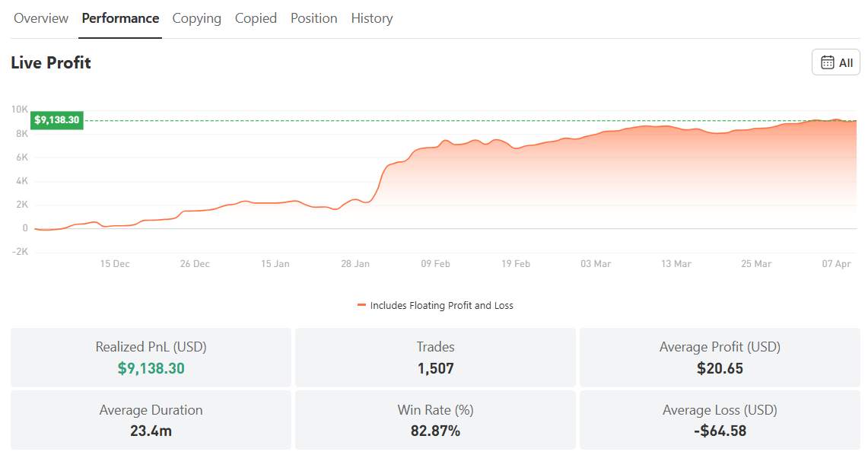Click the Live Profit heading
Screen dimensions: 868x458
coord(50,62)
